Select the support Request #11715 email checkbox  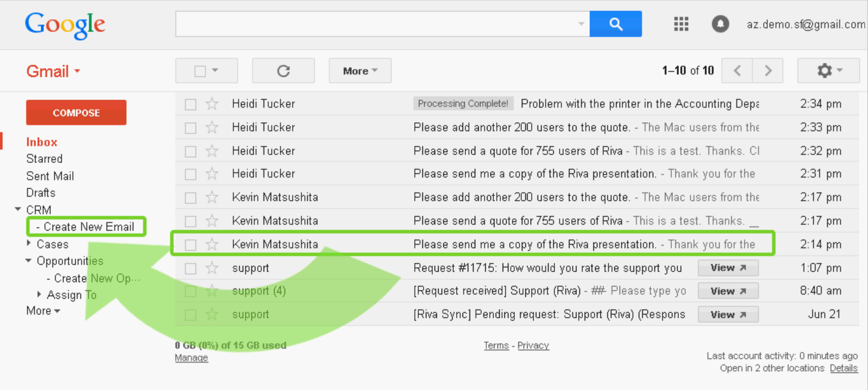point(190,269)
